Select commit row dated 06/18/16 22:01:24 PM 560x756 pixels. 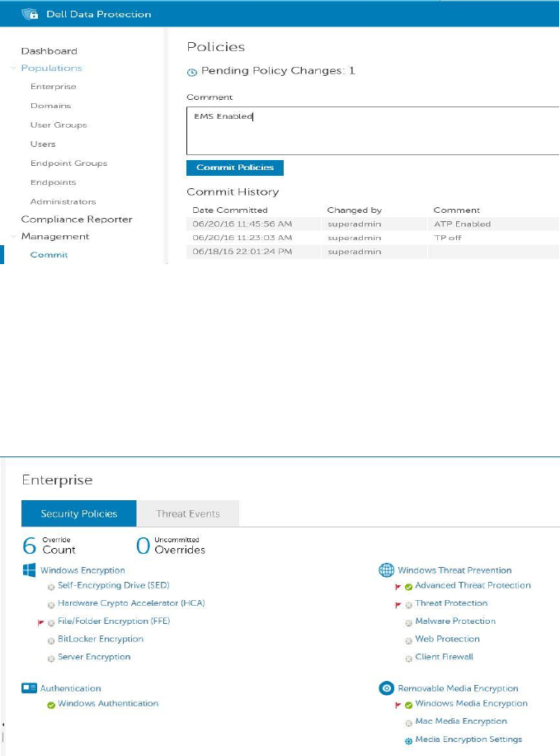(373, 252)
